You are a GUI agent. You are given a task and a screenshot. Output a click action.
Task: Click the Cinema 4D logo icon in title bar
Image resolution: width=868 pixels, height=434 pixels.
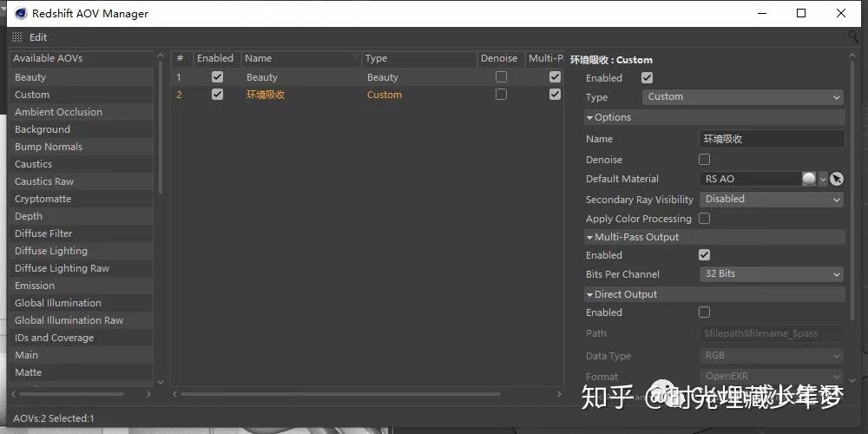coord(21,13)
